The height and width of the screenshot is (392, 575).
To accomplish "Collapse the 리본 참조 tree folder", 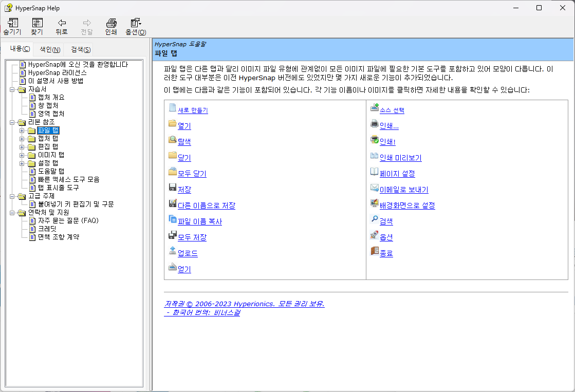I will pos(12,122).
